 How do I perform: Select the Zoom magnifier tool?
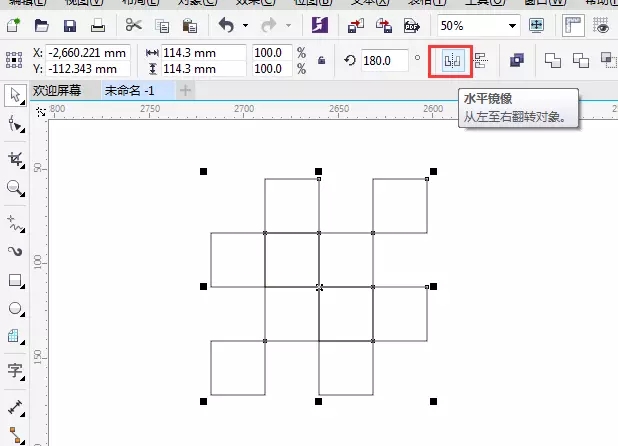pyautogui.click(x=16, y=188)
